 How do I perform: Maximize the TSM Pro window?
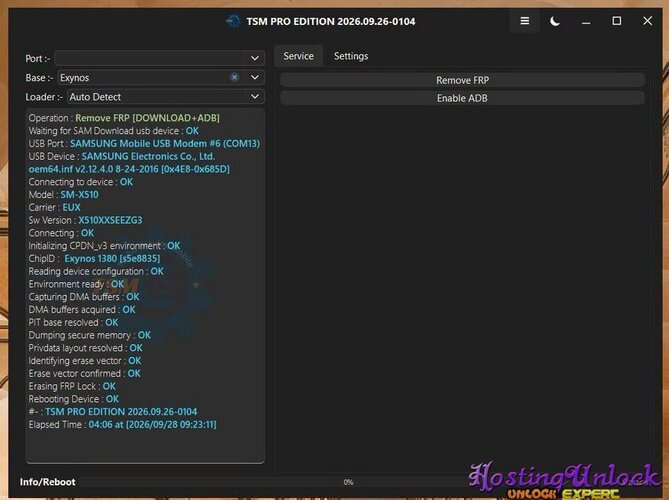(x=617, y=21)
